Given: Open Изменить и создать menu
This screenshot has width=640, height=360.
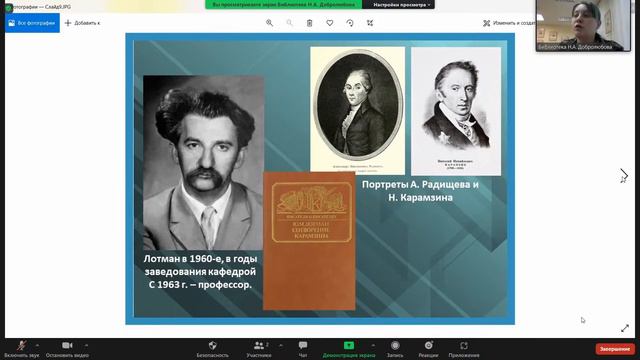Looking at the screenshot, I should tap(509, 23).
